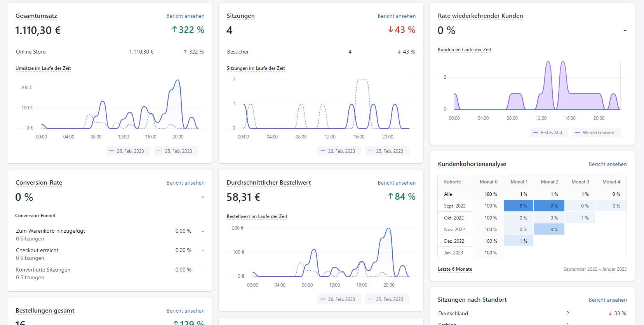View the Conversion-Rate report via Bericht ansehen
Viewport: 644px width, 325px height.
coord(185,183)
